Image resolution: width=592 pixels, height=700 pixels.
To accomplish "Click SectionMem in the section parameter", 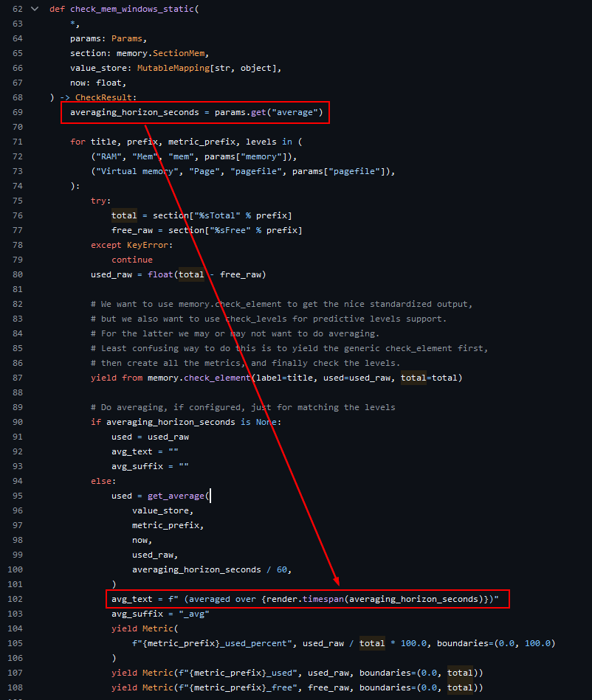I will pyautogui.click(x=183, y=53).
